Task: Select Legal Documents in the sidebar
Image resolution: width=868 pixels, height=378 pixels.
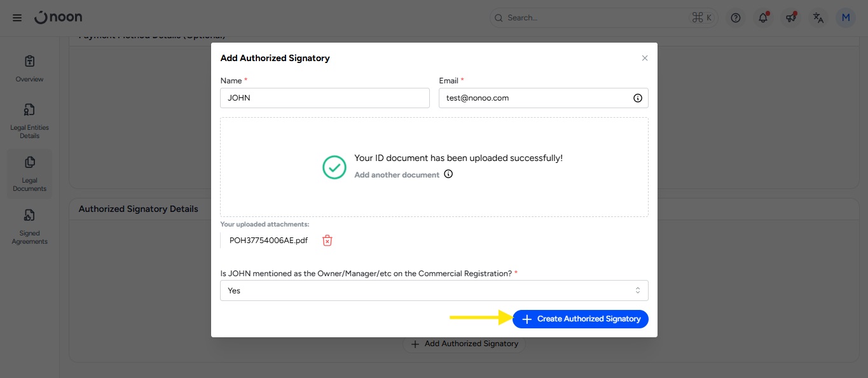Action: pyautogui.click(x=30, y=174)
